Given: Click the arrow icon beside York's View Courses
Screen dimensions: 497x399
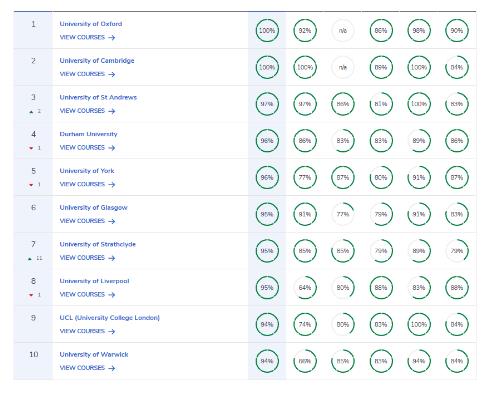Looking at the screenshot, I should tap(112, 184).
